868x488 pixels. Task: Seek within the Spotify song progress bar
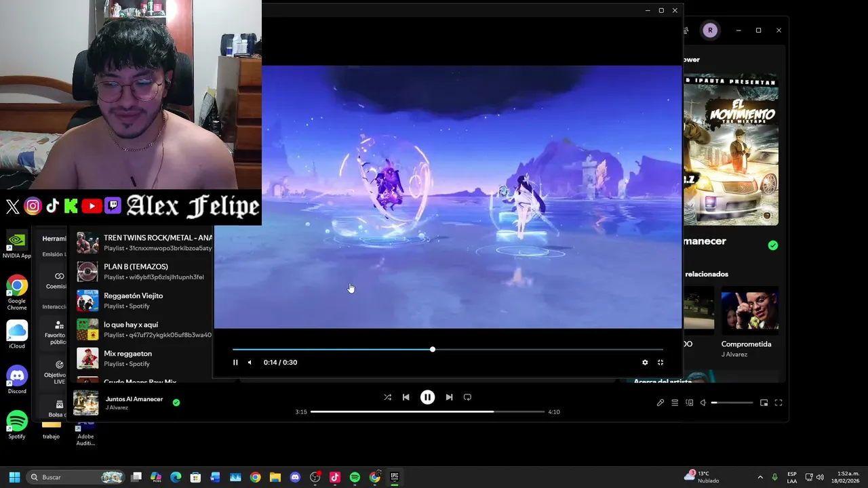pyautogui.click(x=427, y=411)
